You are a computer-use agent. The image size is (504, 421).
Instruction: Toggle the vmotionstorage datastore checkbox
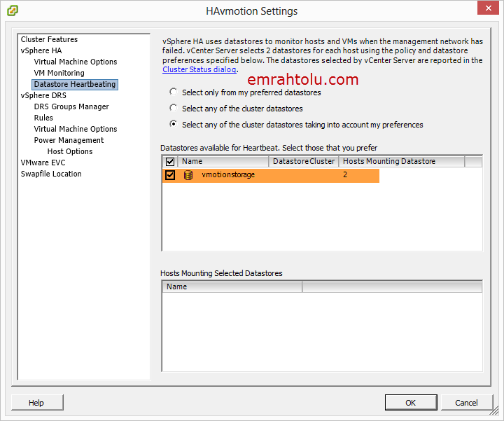[170, 175]
